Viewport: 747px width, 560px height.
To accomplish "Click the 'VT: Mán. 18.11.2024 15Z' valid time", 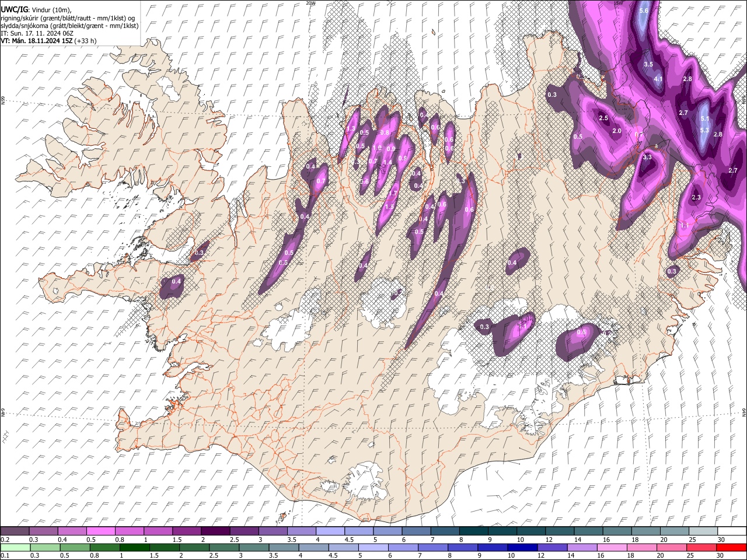I will click(x=37, y=41).
